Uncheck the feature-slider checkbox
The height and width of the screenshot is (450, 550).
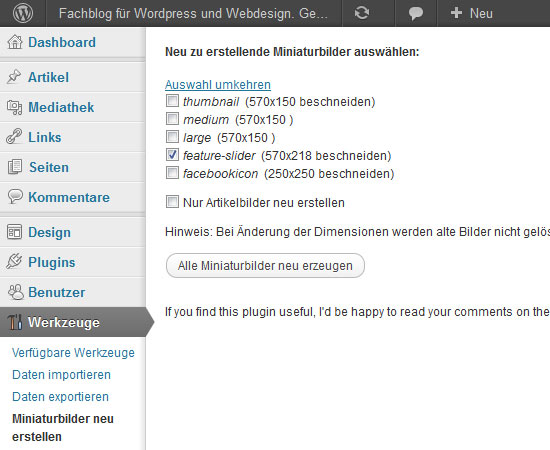[172, 155]
